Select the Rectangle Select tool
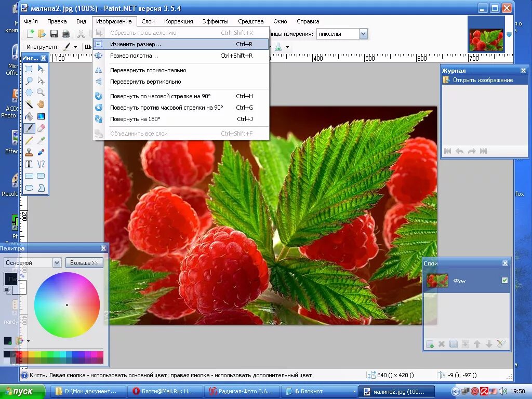 coord(29,69)
